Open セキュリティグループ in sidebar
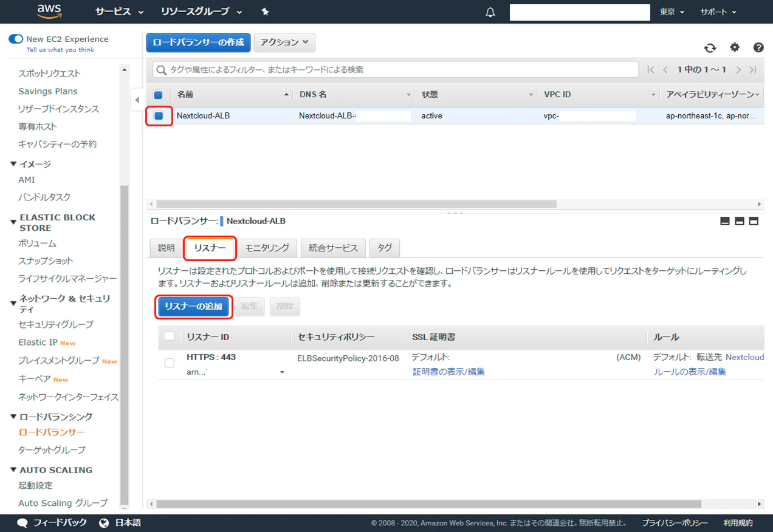This screenshot has height=532, width=773. pos(56,324)
